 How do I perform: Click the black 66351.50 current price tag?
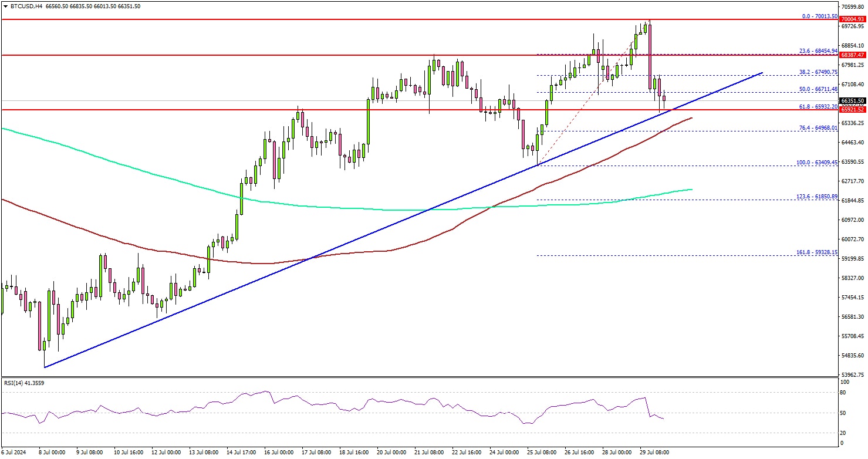tap(852, 101)
